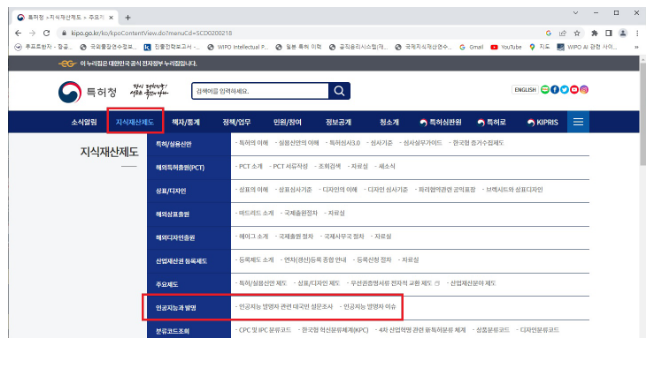The image size is (654, 374).
Task: Click the browser forward arrow
Action: [32, 33]
